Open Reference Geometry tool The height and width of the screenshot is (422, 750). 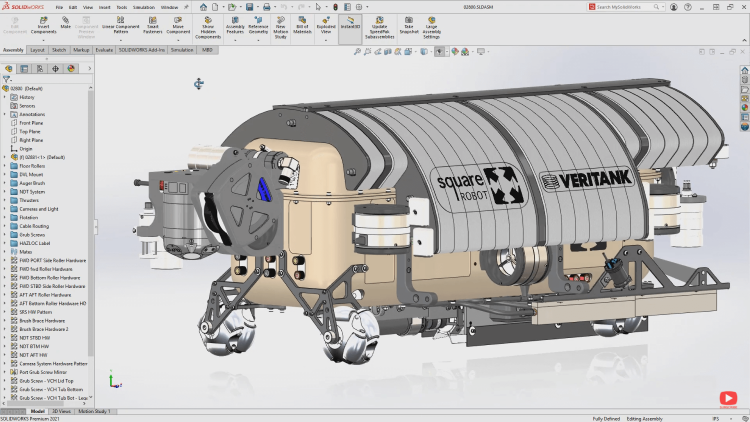pos(258,25)
